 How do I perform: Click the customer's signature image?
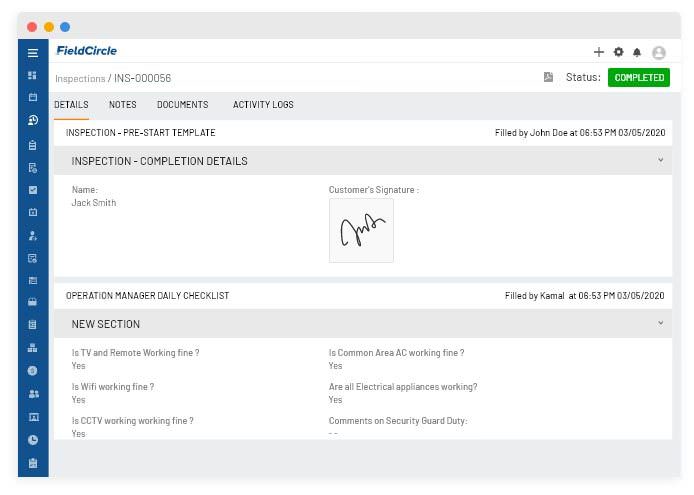click(x=361, y=230)
